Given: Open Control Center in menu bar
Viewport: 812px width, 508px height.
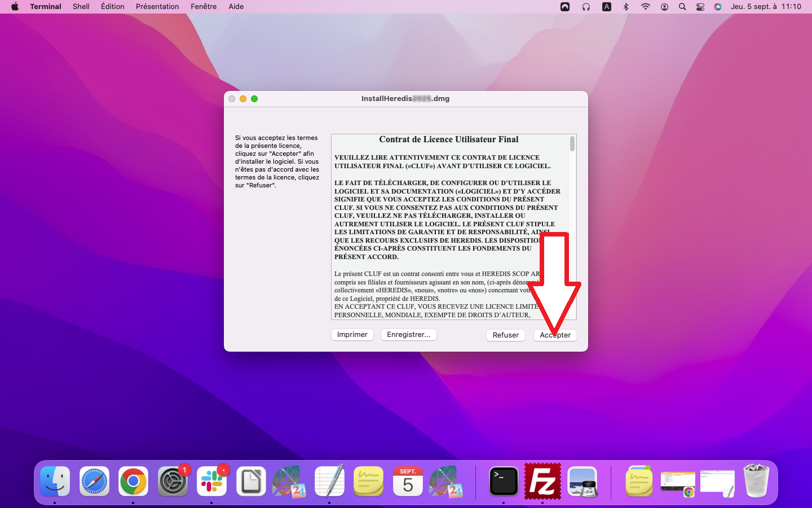Looking at the screenshot, I should pos(700,7).
